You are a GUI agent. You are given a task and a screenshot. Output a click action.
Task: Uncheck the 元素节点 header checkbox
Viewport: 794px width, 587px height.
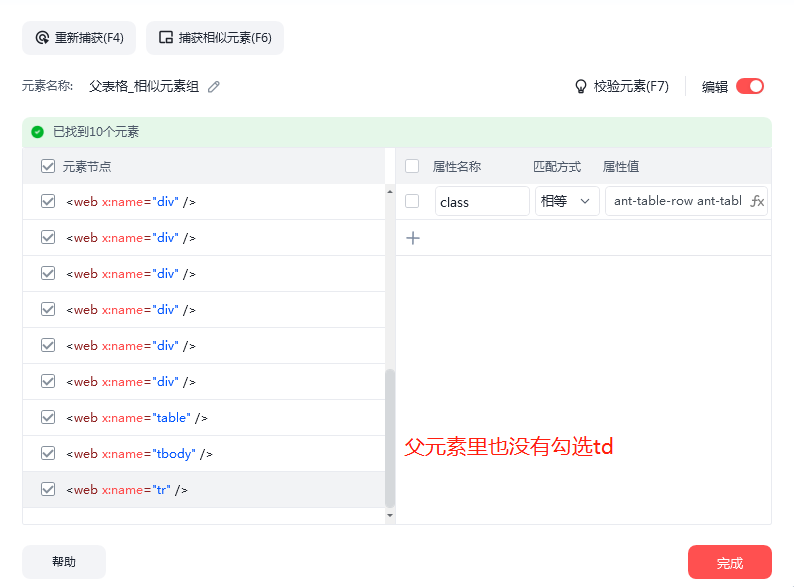click(x=48, y=166)
